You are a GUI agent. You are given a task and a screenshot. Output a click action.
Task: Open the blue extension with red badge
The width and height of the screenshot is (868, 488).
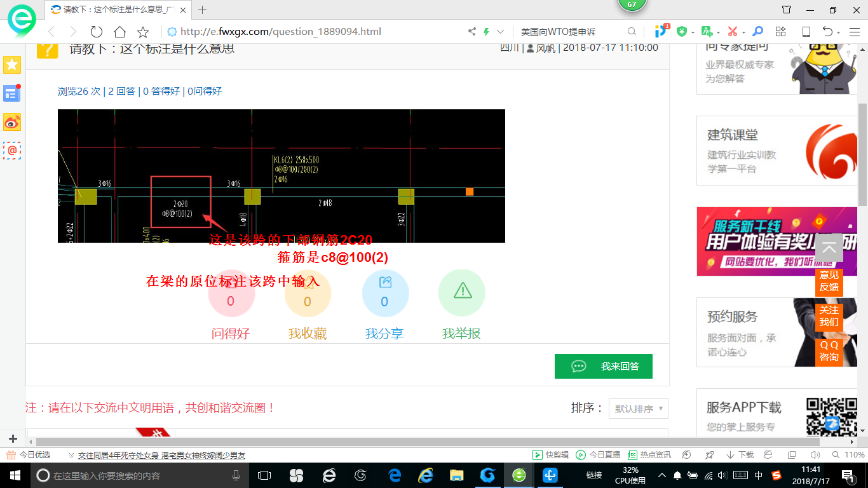click(661, 30)
